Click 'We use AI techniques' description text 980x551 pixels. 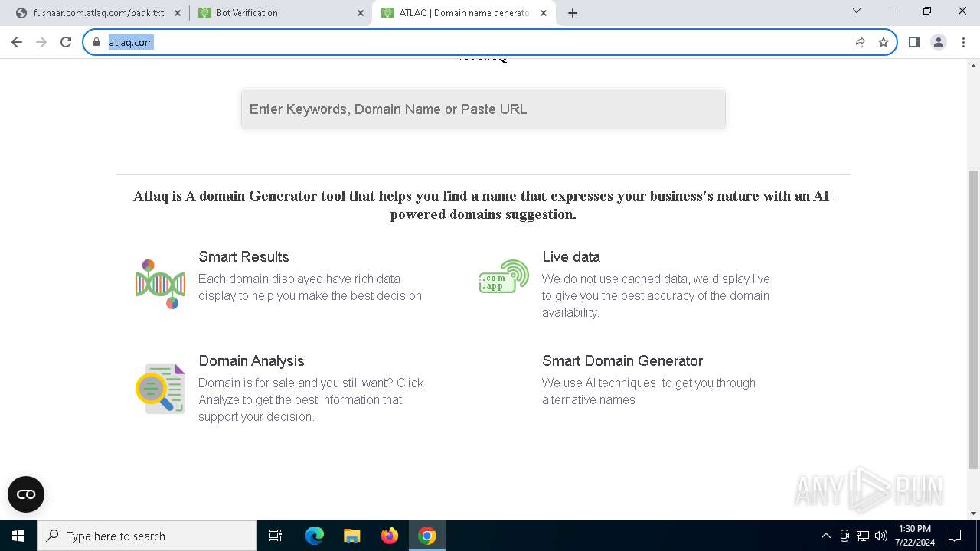[x=648, y=391]
